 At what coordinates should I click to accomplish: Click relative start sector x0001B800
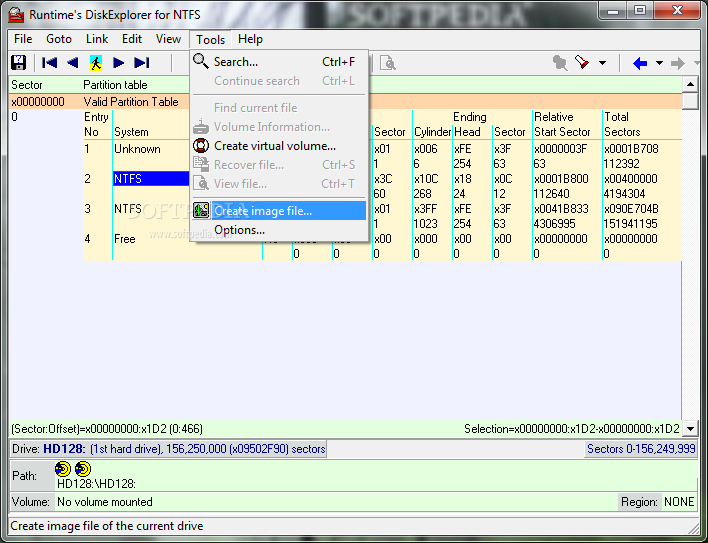tap(561, 179)
